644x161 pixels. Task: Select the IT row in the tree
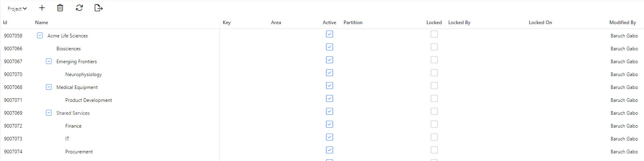point(67,139)
